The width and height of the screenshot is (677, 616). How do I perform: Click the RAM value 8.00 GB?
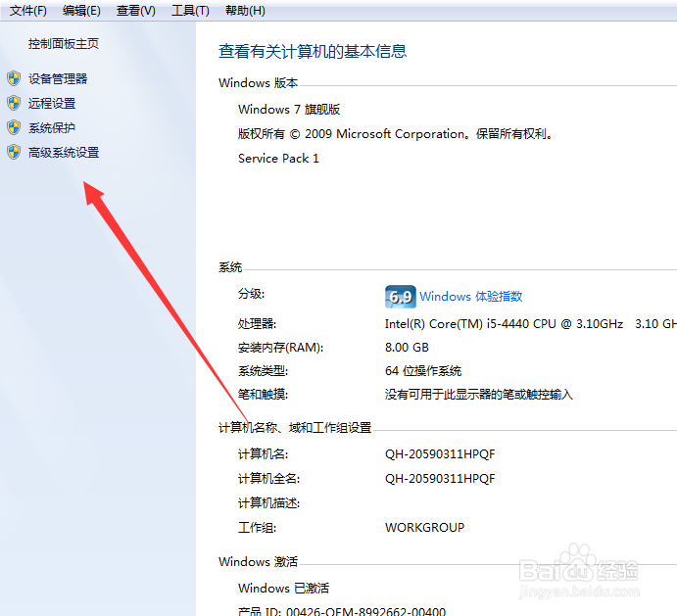(x=407, y=348)
